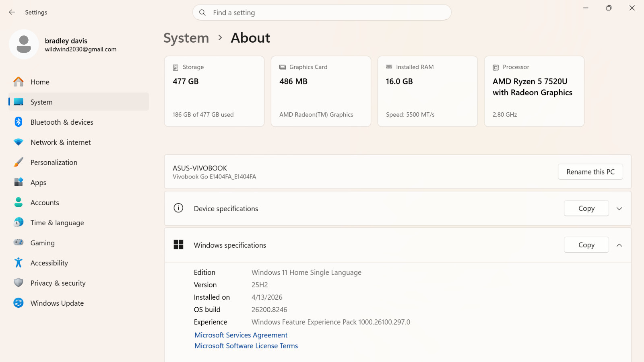
Task: Click the back arrow icon
Action: point(12,12)
